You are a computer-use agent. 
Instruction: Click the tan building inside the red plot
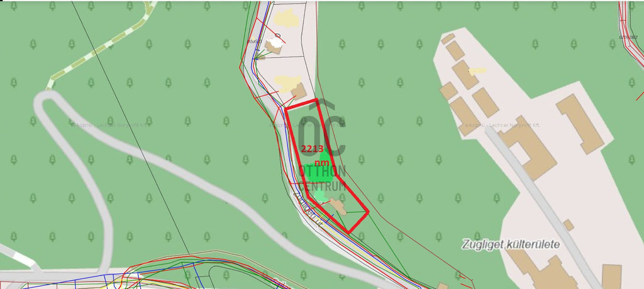(x=338, y=206)
